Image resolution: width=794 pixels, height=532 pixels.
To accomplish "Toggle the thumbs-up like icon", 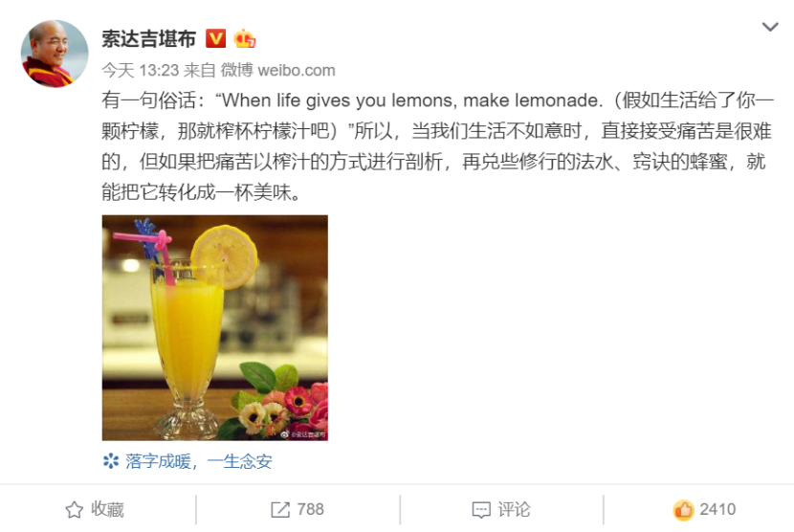I will 683,510.
